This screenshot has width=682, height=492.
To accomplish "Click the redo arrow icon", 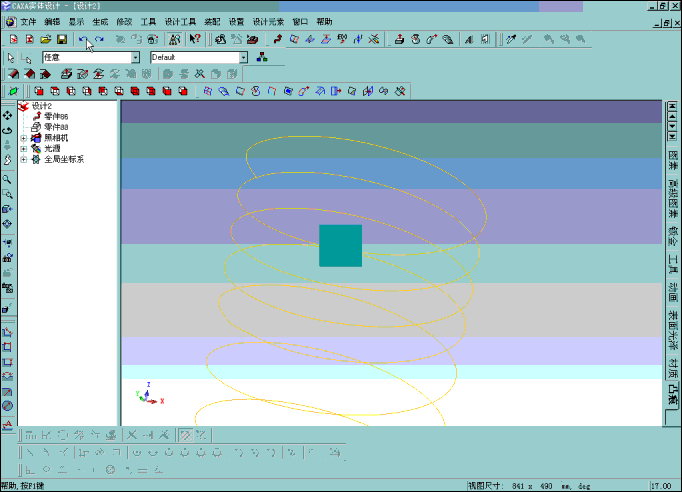I will click(99, 40).
